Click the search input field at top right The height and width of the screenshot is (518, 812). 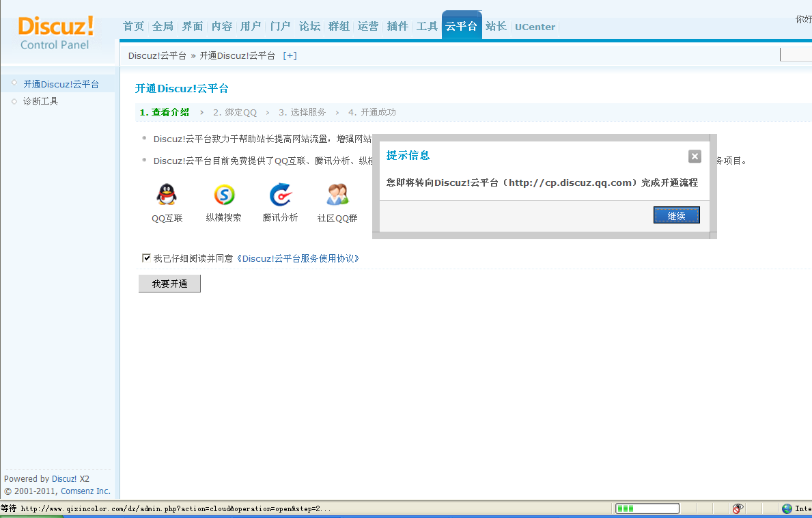click(796, 54)
